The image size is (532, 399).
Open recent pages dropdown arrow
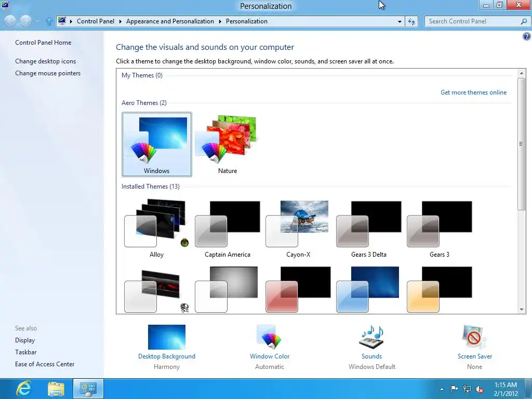tap(37, 21)
